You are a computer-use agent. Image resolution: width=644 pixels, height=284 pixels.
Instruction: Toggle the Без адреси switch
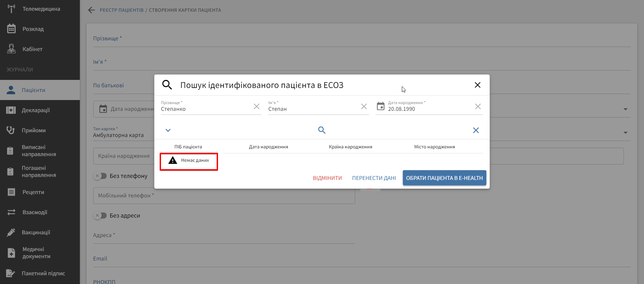pos(100,216)
